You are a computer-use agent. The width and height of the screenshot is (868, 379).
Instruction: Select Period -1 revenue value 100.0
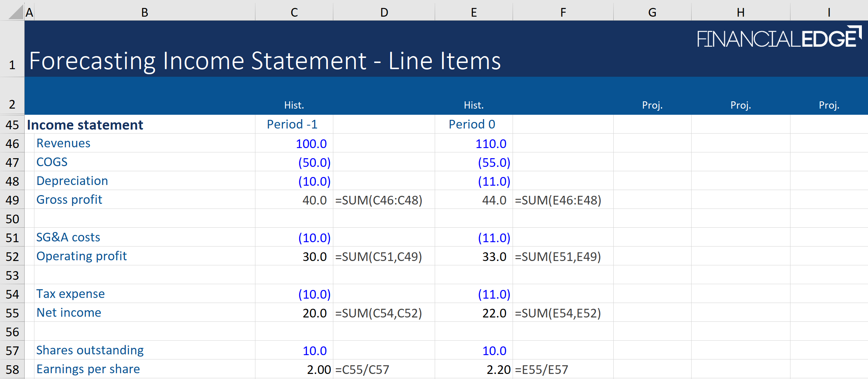coord(311,144)
